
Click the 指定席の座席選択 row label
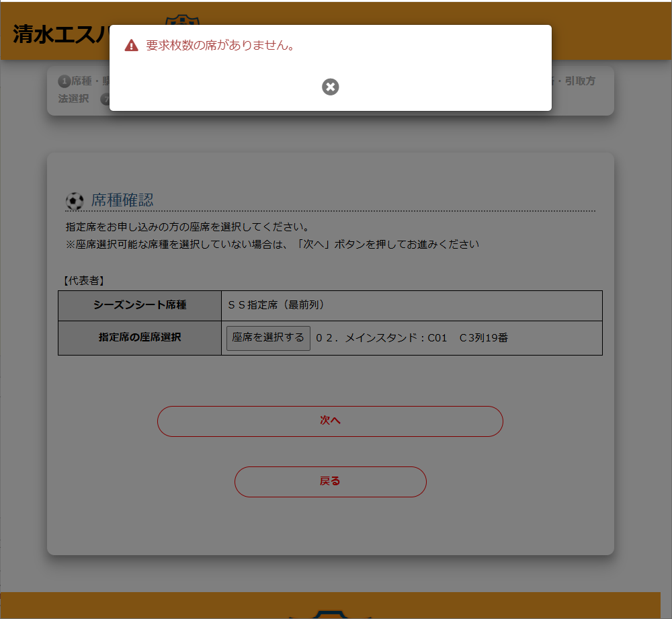138,338
